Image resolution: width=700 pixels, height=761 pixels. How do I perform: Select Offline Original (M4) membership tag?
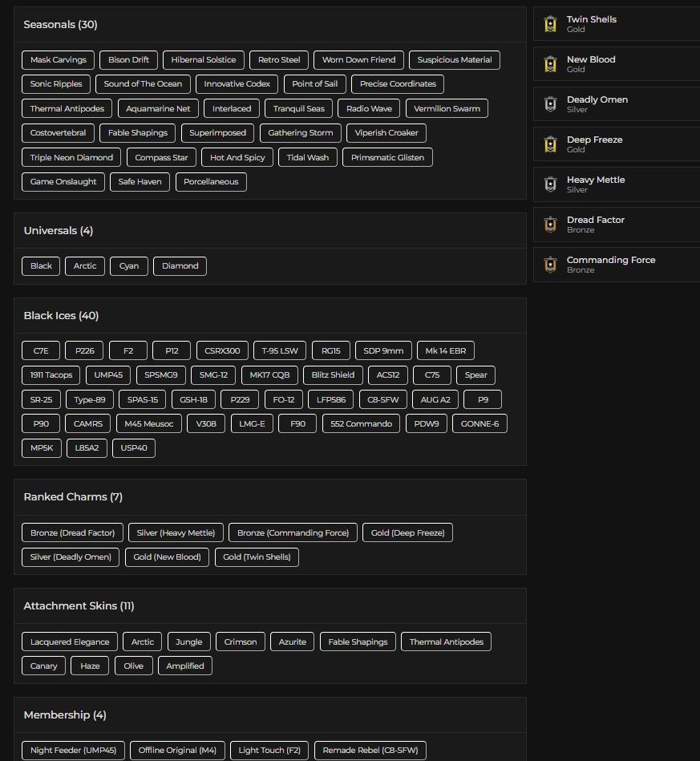pyautogui.click(x=177, y=751)
